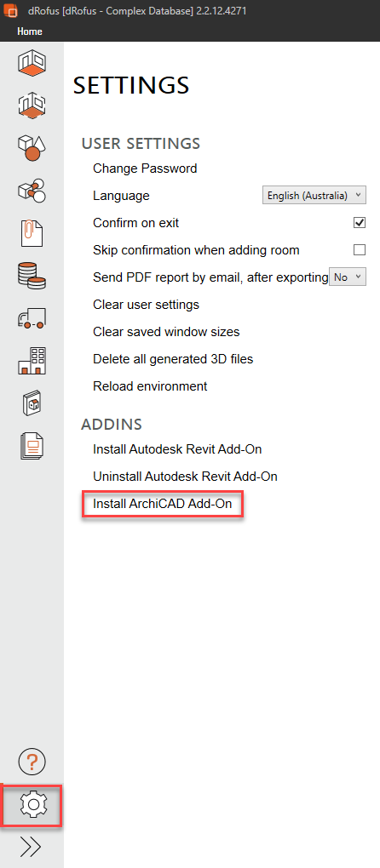The image size is (380, 868).
Task: Click Install Autodesk Revit Add-On
Action: tap(177, 449)
